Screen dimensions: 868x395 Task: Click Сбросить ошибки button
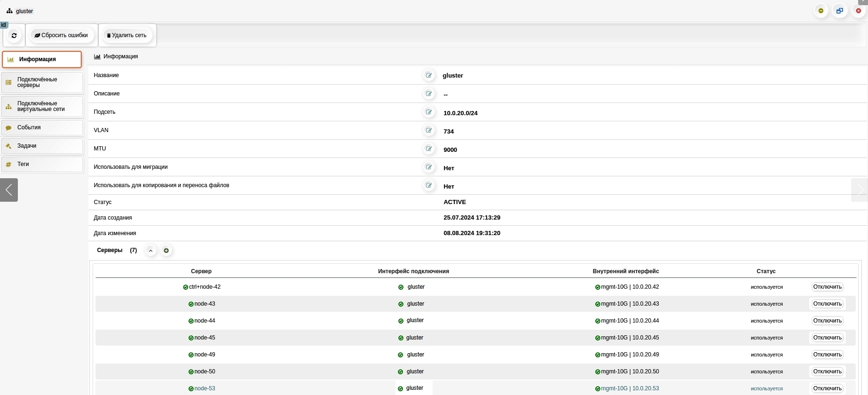click(x=62, y=35)
